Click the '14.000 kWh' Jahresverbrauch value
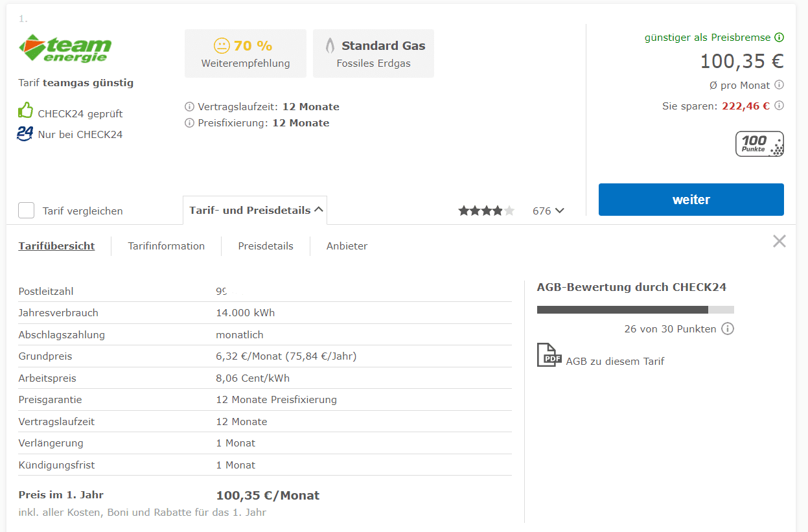808x532 pixels. point(246,312)
